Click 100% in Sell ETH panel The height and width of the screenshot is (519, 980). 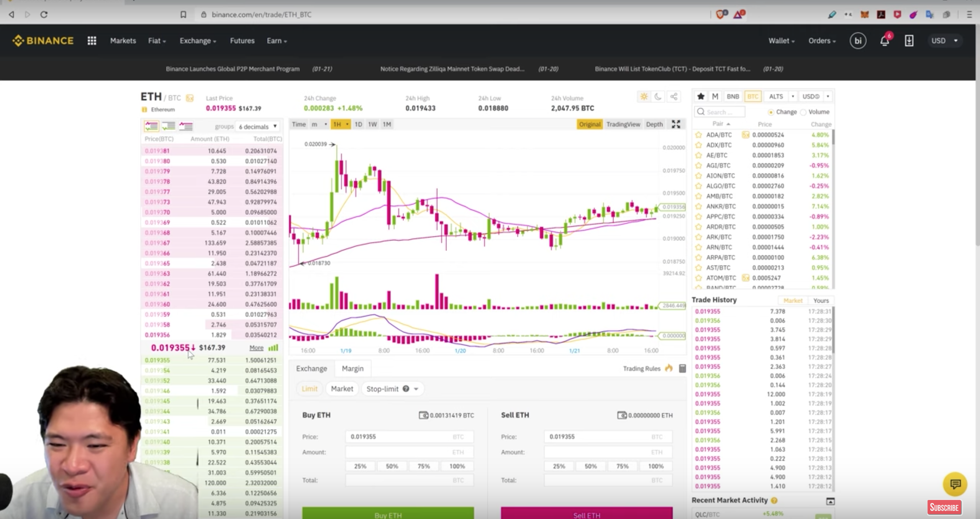click(x=656, y=466)
